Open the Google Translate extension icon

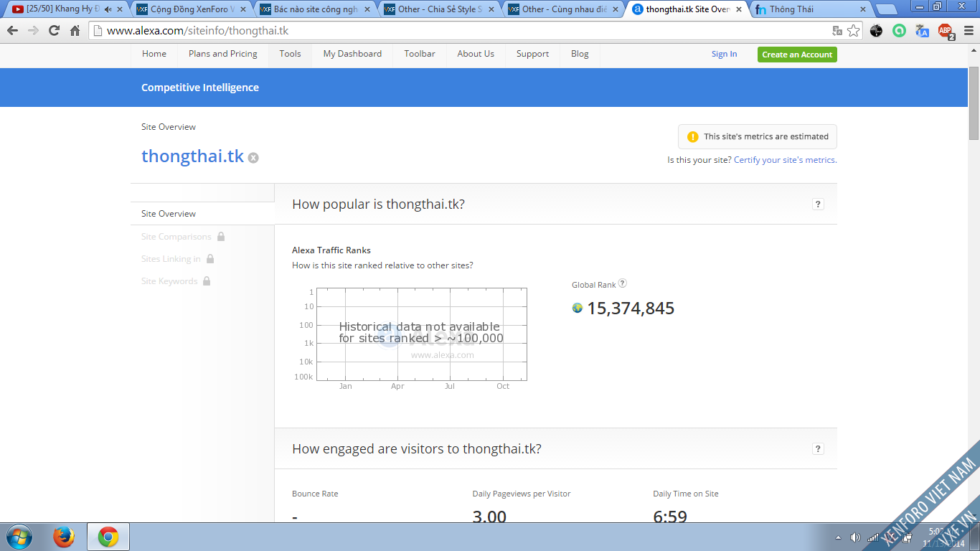click(x=923, y=31)
